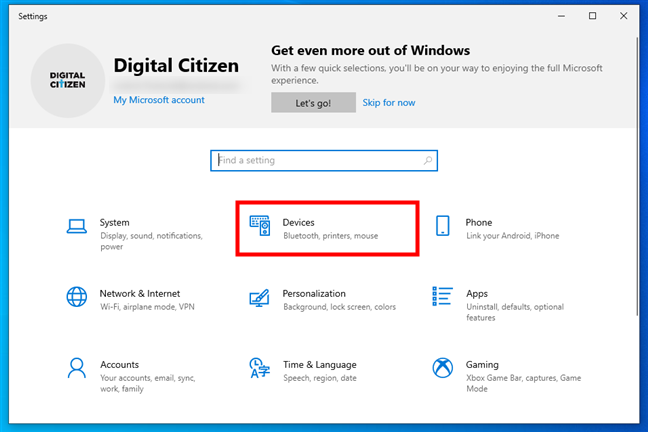This screenshot has width=648, height=432.
Task: Maximize the Settings window
Action: click(593, 16)
